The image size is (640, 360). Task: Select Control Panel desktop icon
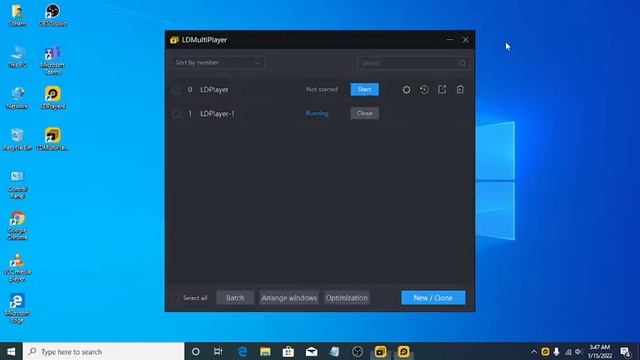point(17,184)
